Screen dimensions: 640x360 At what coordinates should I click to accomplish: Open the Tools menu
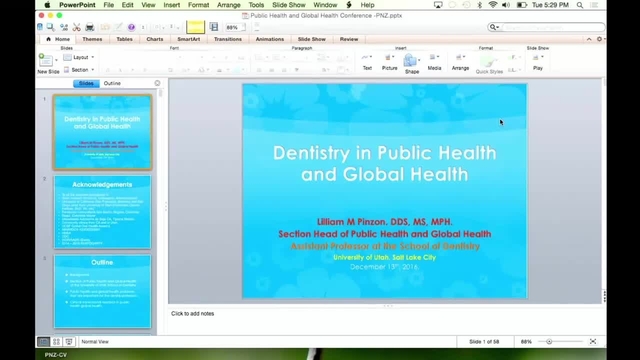coord(256,5)
